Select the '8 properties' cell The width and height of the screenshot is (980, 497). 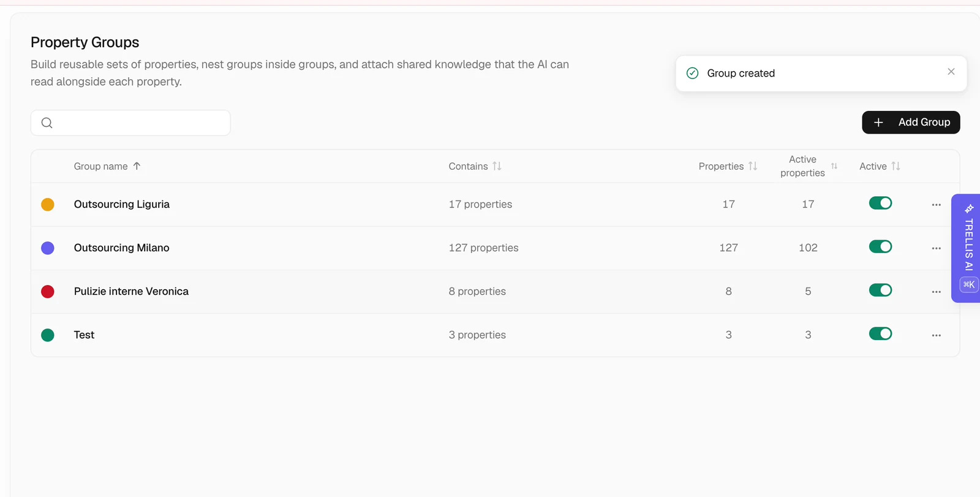click(477, 291)
